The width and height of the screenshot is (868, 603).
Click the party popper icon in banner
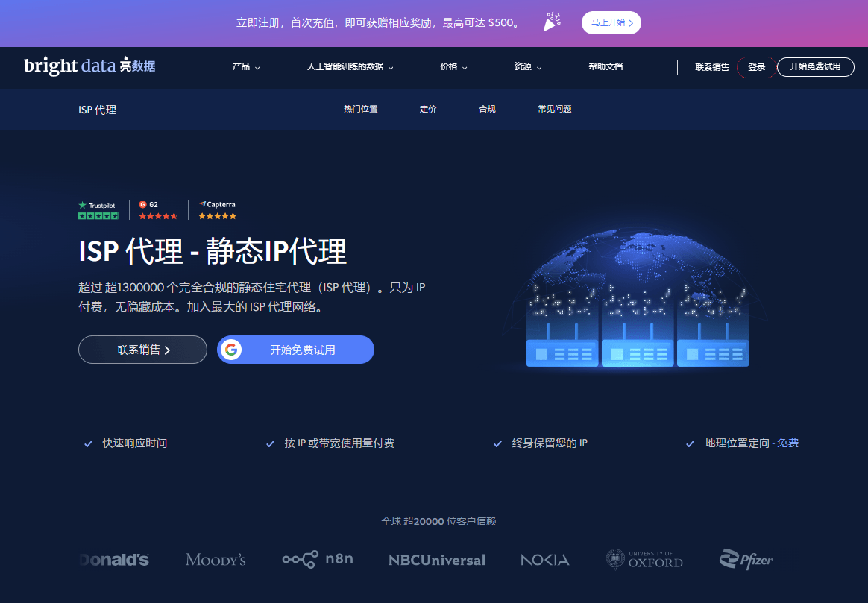coord(552,22)
